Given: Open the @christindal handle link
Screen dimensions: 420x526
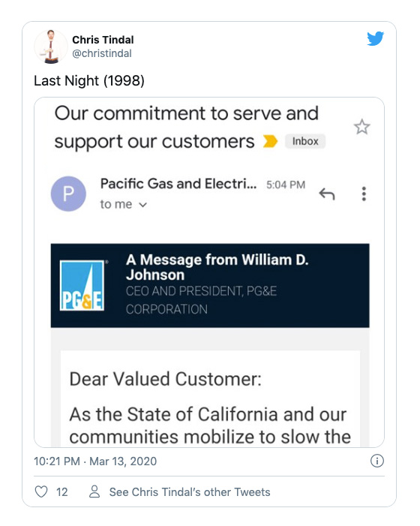Looking at the screenshot, I should [x=102, y=53].
